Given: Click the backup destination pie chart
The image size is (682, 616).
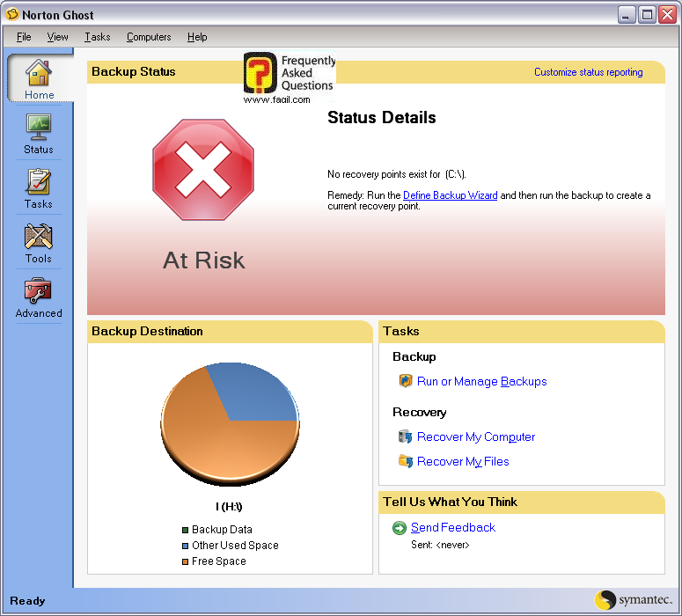Looking at the screenshot, I should point(229,422).
